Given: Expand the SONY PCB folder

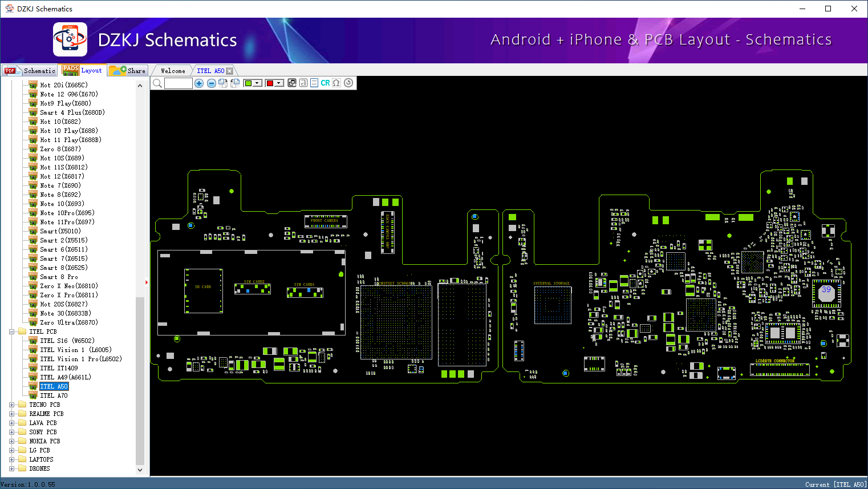Looking at the screenshot, I should click(11, 432).
